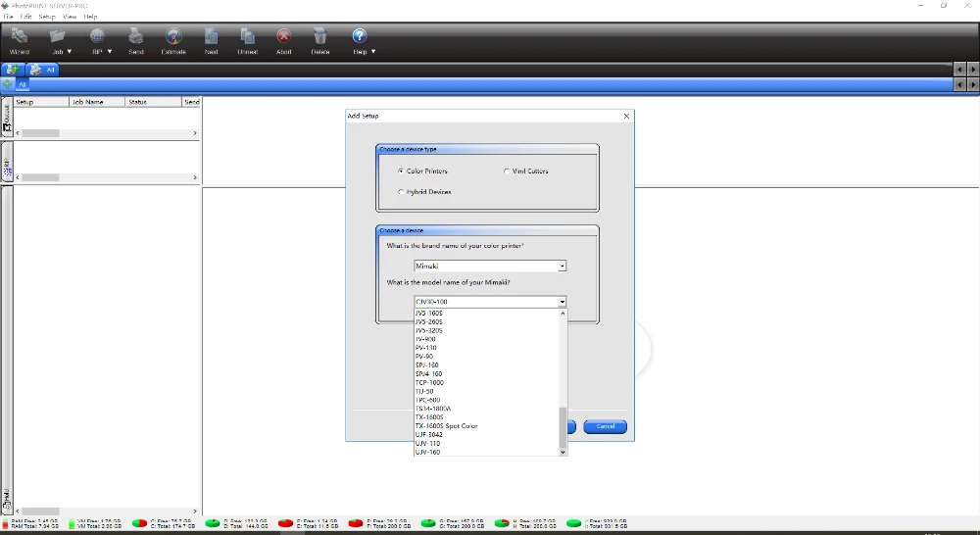The image size is (980, 535).
Task: Select the Vinyl Cutters radio button
Action: tap(507, 170)
